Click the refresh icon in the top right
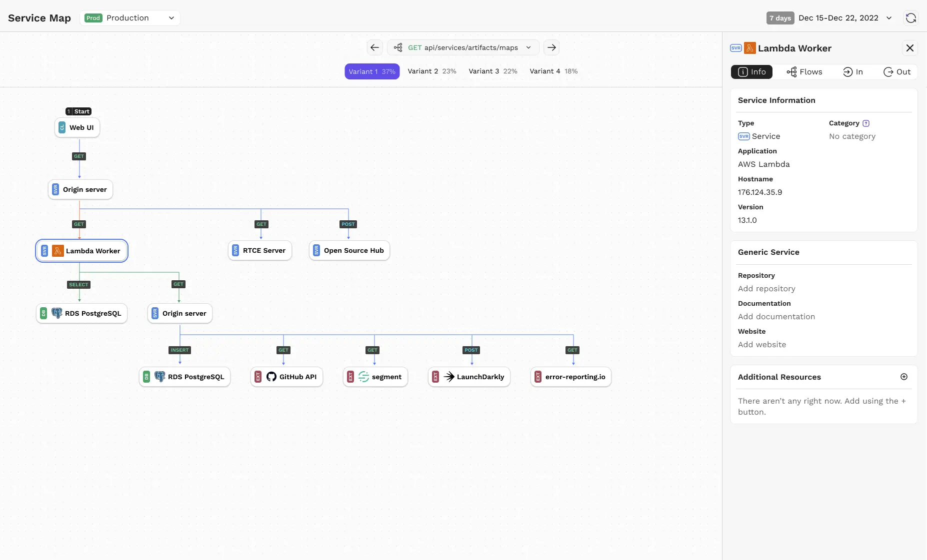The width and height of the screenshot is (927, 560). (x=911, y=18)
